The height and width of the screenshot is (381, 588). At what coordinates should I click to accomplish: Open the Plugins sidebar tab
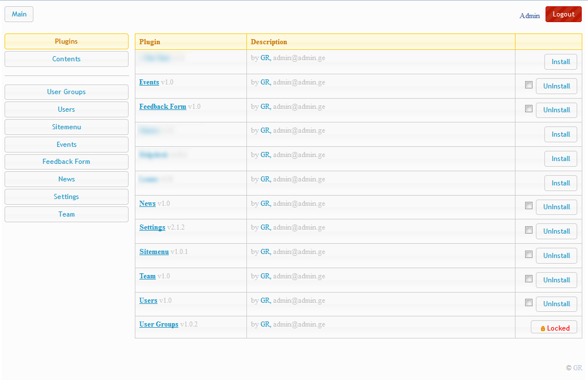pos(66,41)
